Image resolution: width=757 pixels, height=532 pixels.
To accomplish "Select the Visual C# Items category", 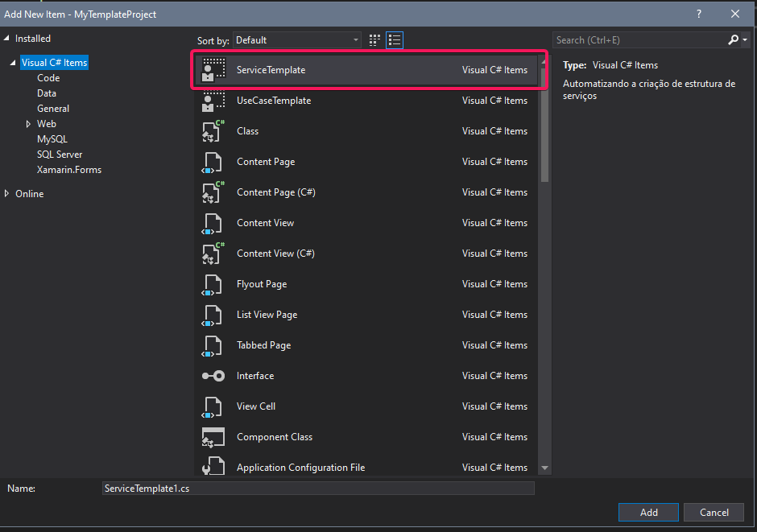I will pyautogui.click(x=54, y=63).
